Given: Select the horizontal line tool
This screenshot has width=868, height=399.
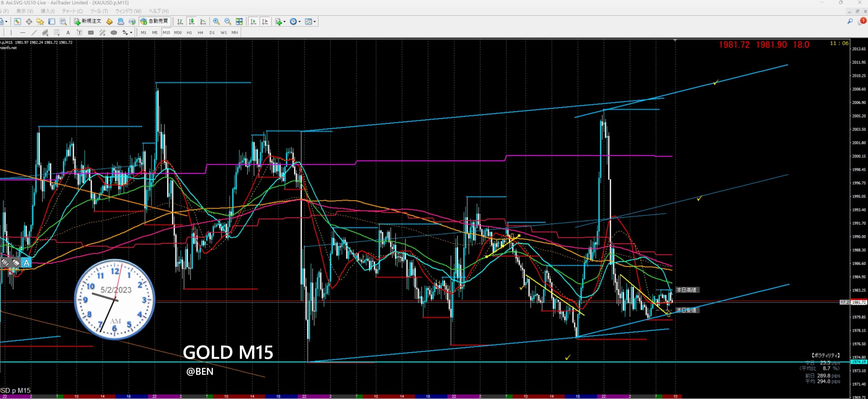Looking at the screenshot, I should tap(22, 33).
